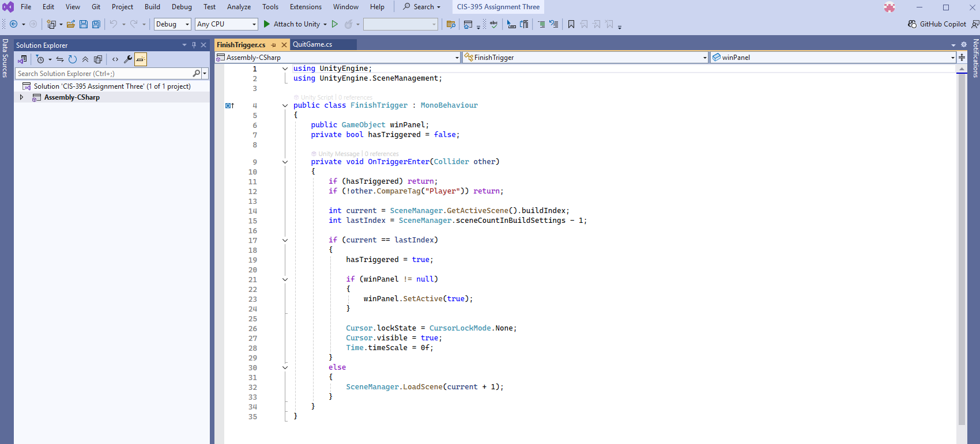Click the Comment out selected lines icon
Viewport: 980px width, 444px height.
click(x=541, y=24)
